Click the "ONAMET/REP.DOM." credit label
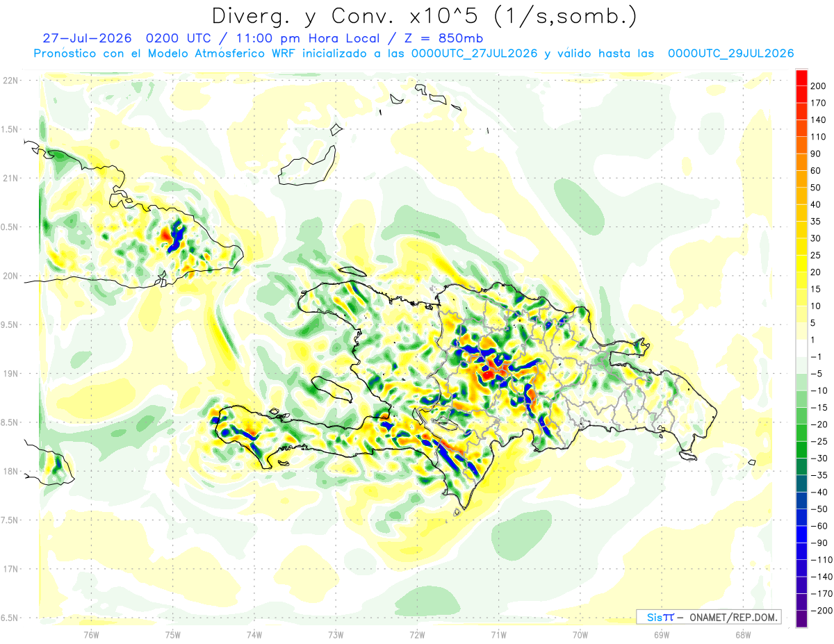Screen dimensions: 834x644 tap(733, 617)
